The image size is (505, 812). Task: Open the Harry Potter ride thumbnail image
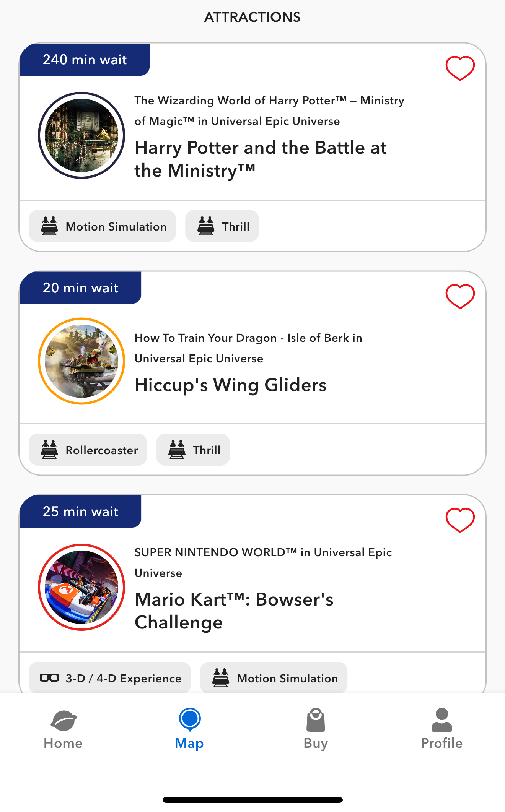[81, 135]
